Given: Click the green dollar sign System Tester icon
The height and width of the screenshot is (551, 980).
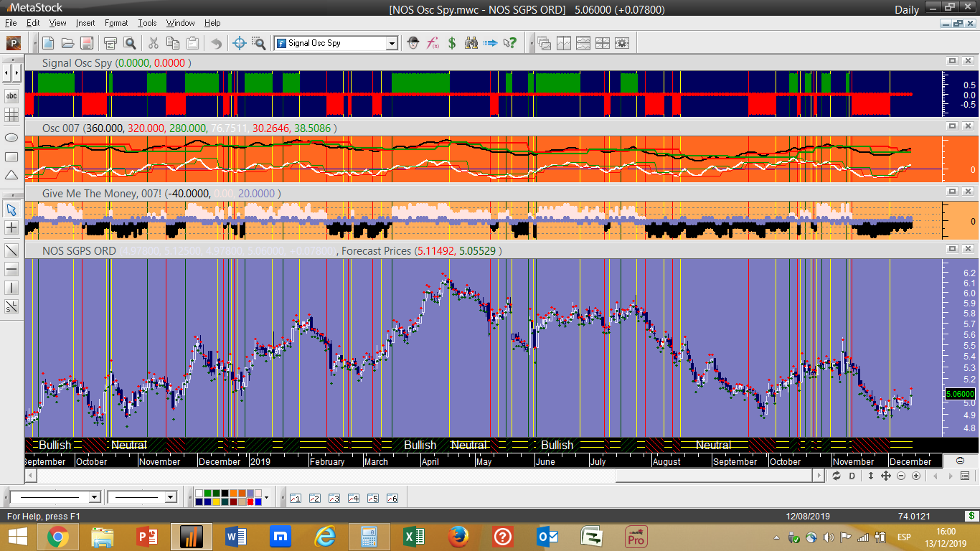Looking at the screenshot, I should 452,43.
